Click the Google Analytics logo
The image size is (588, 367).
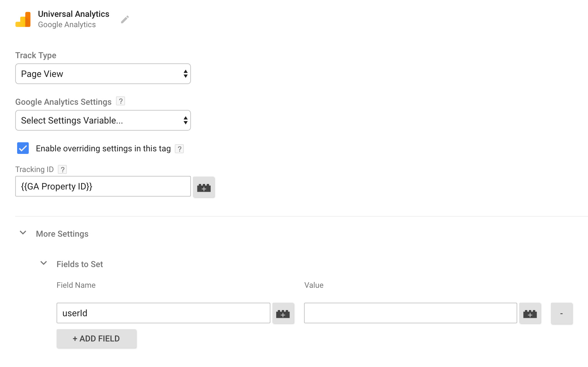coord(23,19)
